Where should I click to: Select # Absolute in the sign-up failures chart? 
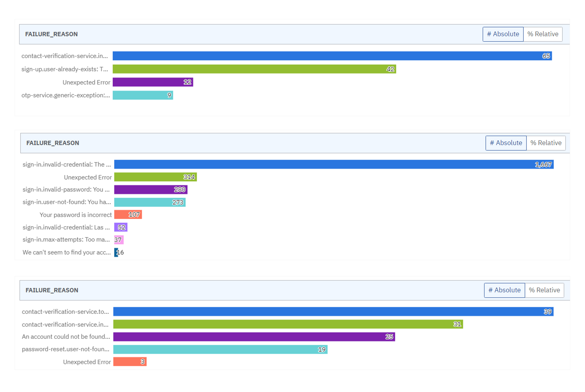point(503,34)
